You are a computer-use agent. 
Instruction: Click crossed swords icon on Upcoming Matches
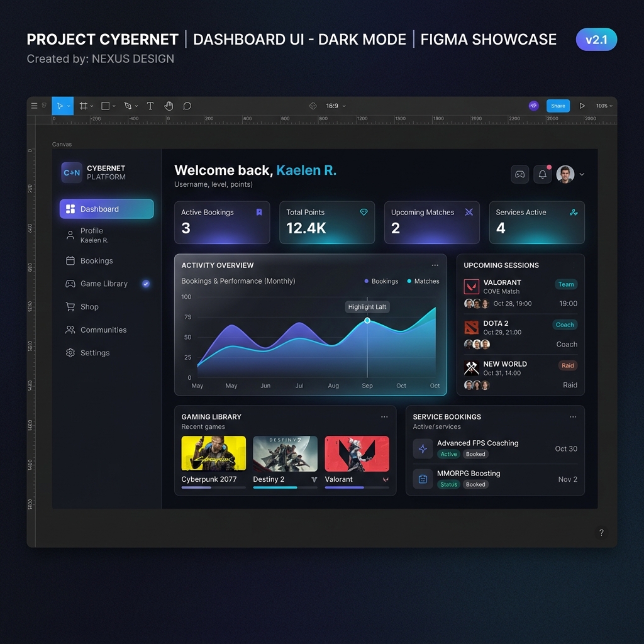(x=469, y=213)
